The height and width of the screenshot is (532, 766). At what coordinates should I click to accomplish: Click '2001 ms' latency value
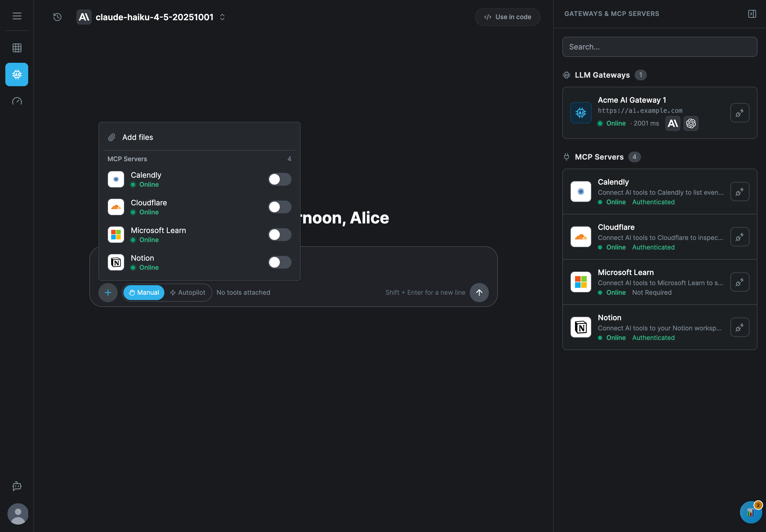tap(646, 123)
